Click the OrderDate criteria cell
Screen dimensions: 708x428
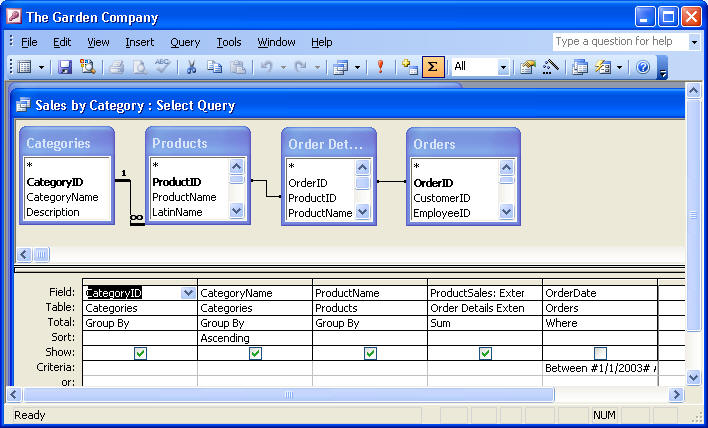599,368
